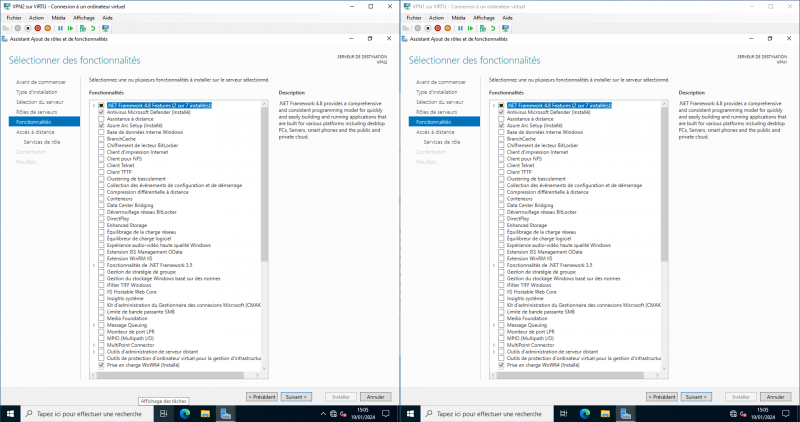The image size is (800, 422).
Task: Show hidden tray icons chevron in VPN2 taskbar
Action: [323, 414]
